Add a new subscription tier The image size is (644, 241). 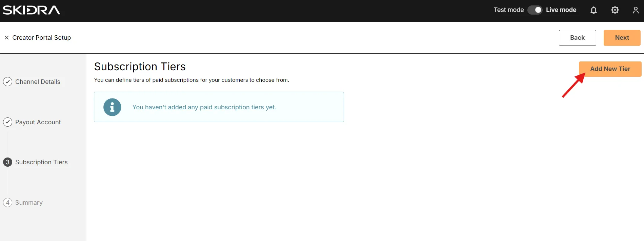610,69
